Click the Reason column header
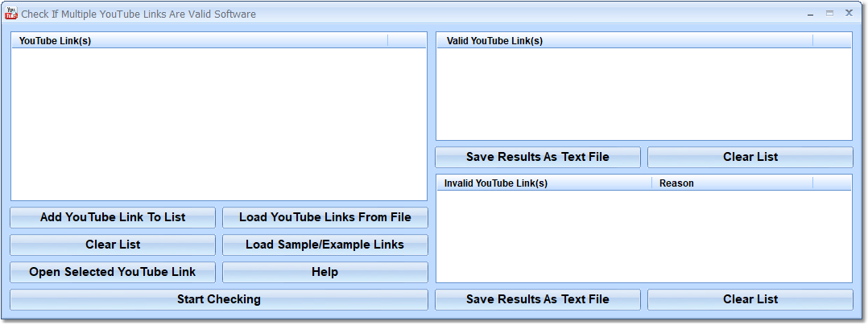868x325 pixels. 733,183
